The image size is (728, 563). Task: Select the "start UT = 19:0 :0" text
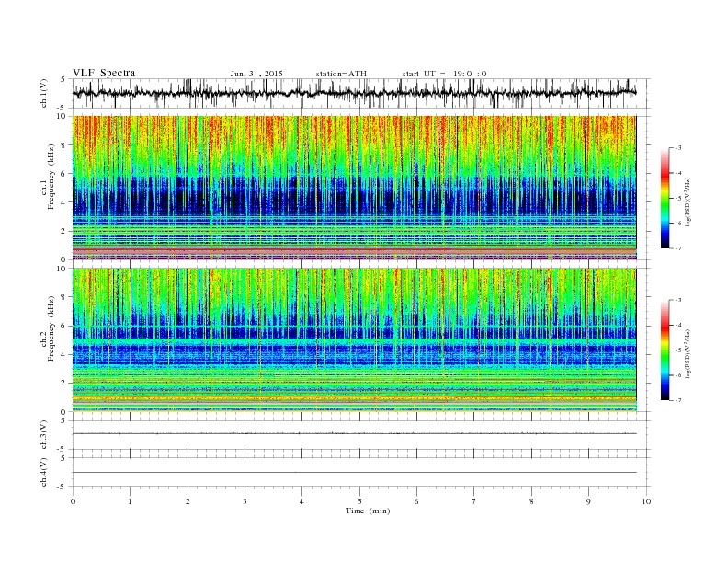point(444,74)
